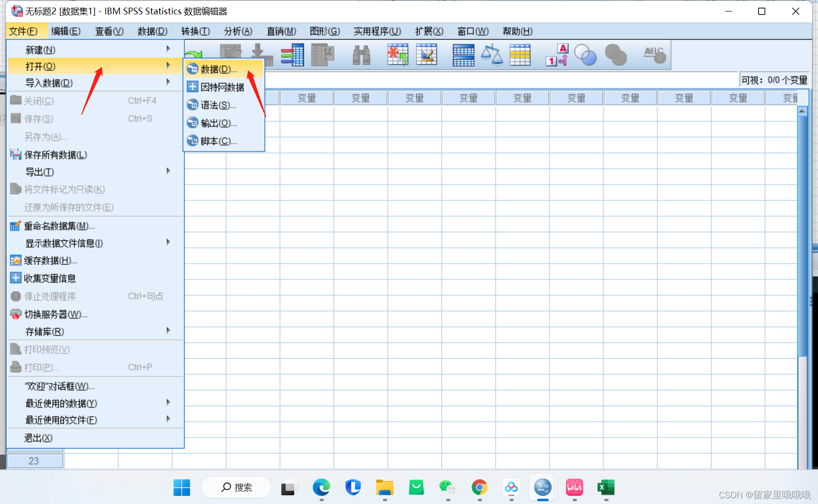Open Excel from the taskbar
Screen dimensions: 818x504
(x=606, y=488)
